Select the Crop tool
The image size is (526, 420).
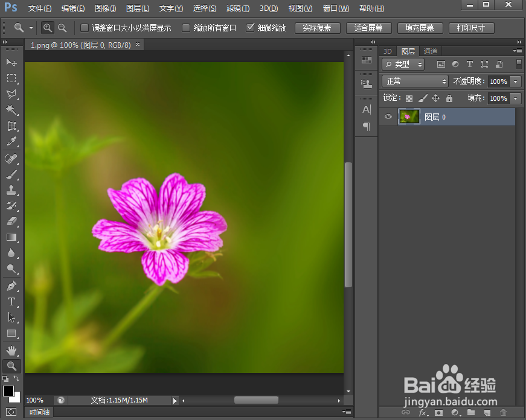(x=11, y=126)
